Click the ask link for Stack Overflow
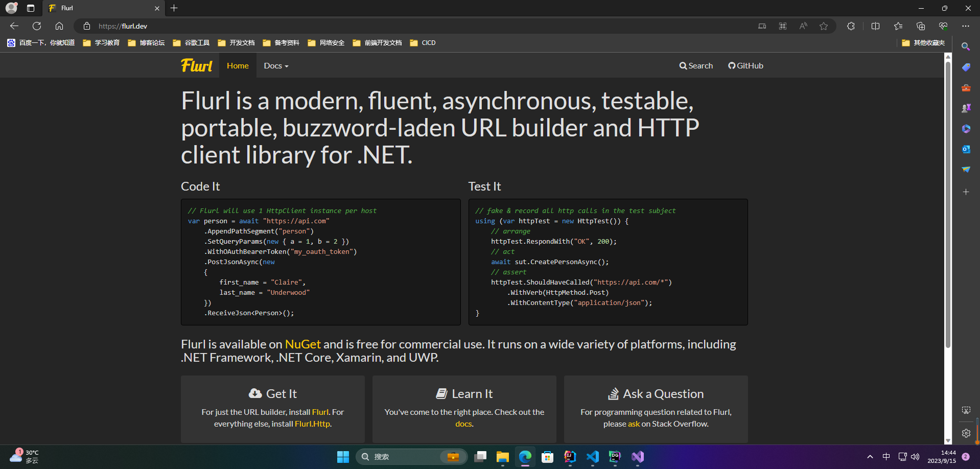Screen dimensions: 980x469 tap(634, 424)
